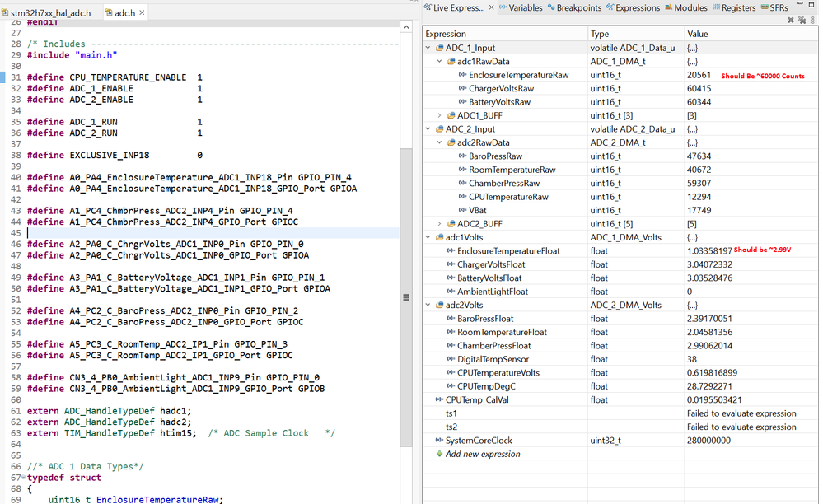The width and height of the screenshot is (823, 504).
Task: Select the BaroPressRaw row
Action: coord(620,156)
